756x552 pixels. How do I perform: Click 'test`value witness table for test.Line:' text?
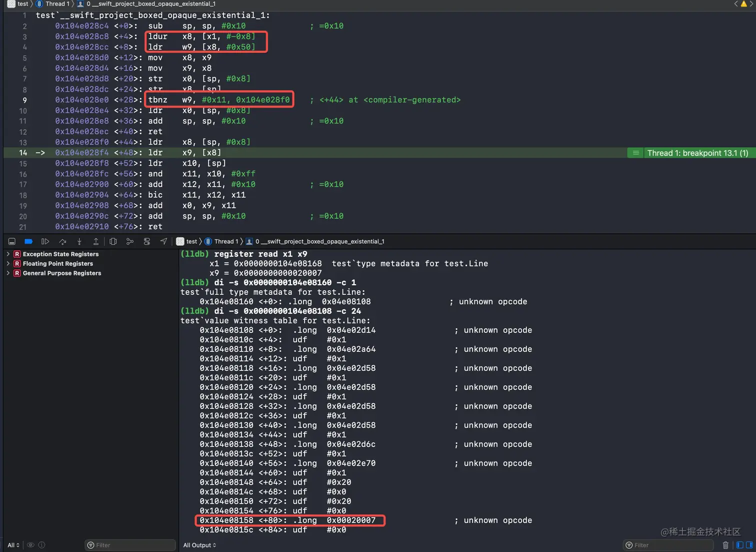click(x=275, y=321)
